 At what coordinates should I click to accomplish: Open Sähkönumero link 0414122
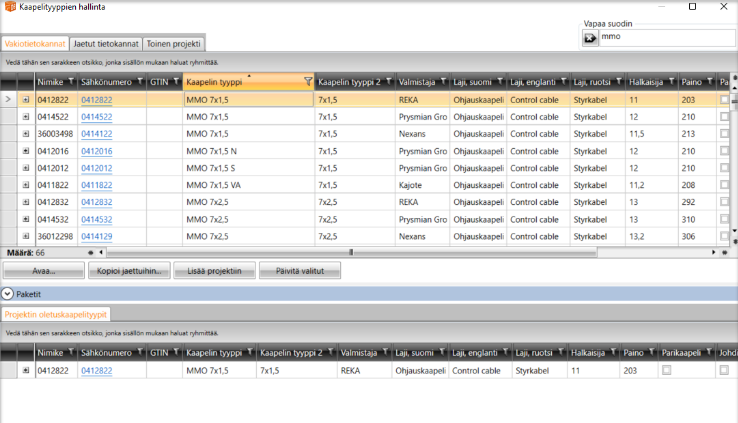(96, 134)
